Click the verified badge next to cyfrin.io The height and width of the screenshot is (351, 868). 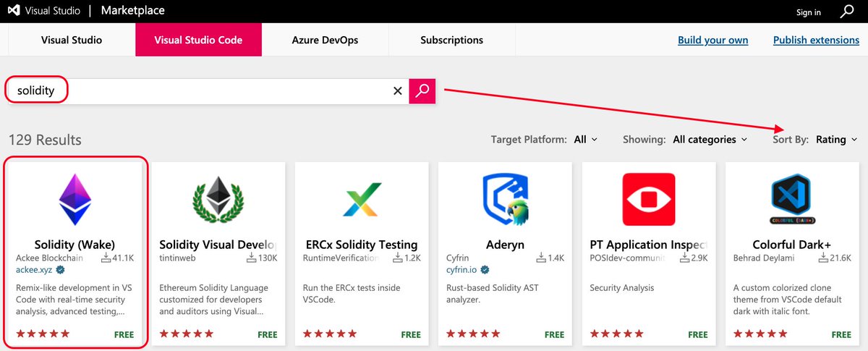tap(485, 270)
